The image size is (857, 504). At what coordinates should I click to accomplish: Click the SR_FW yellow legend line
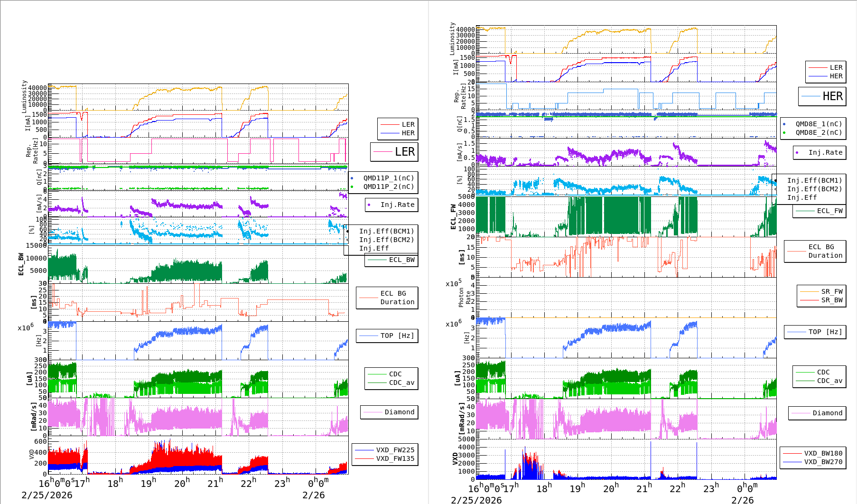(810, 291)
